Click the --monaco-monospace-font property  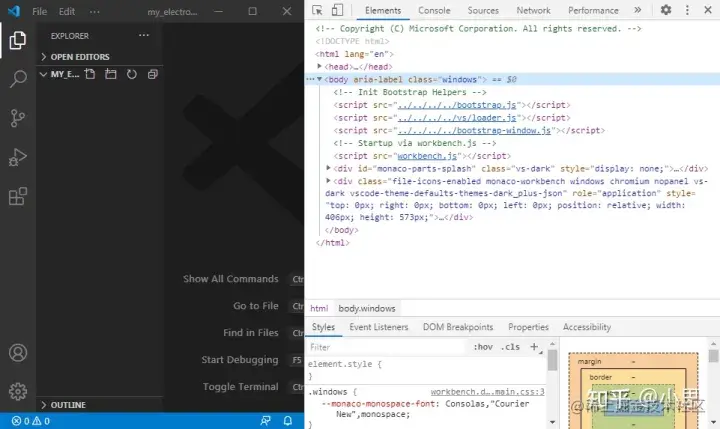point(380,404)
